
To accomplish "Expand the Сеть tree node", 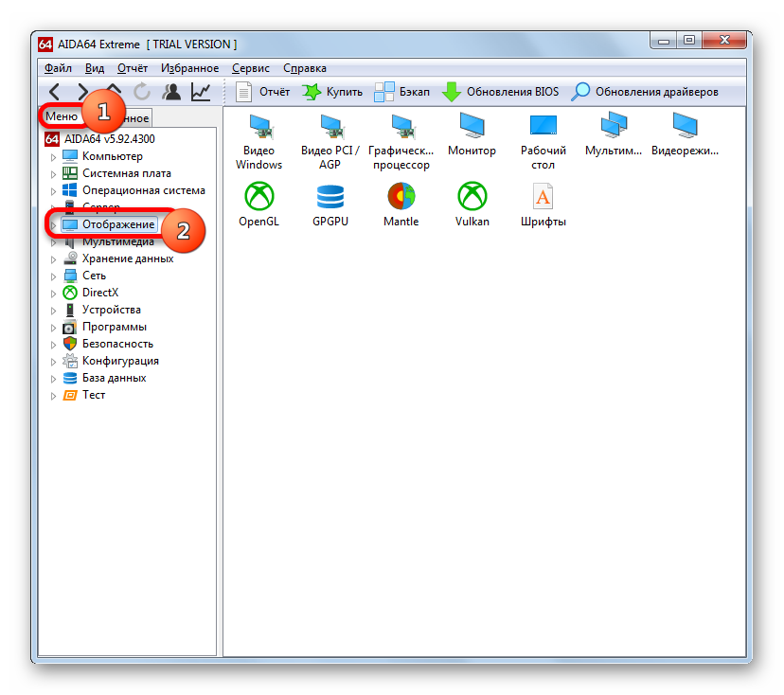I will pos(54,276).
